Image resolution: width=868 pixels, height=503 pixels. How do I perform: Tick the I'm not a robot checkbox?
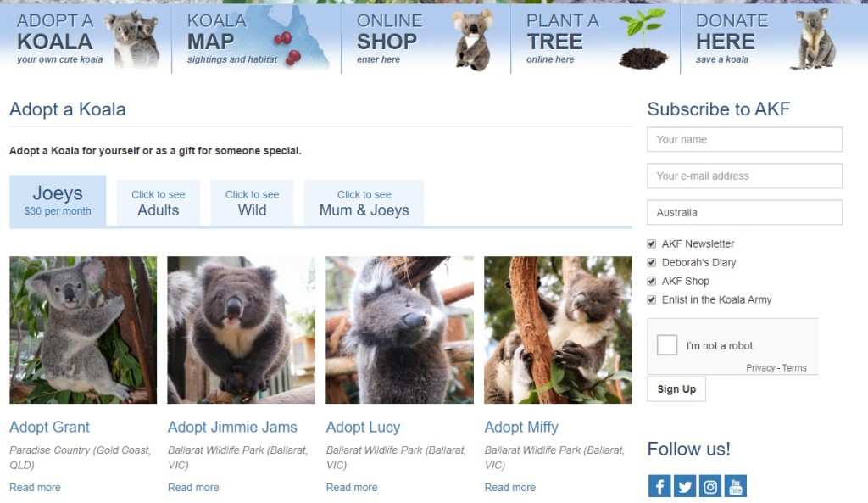coord(667,345)
